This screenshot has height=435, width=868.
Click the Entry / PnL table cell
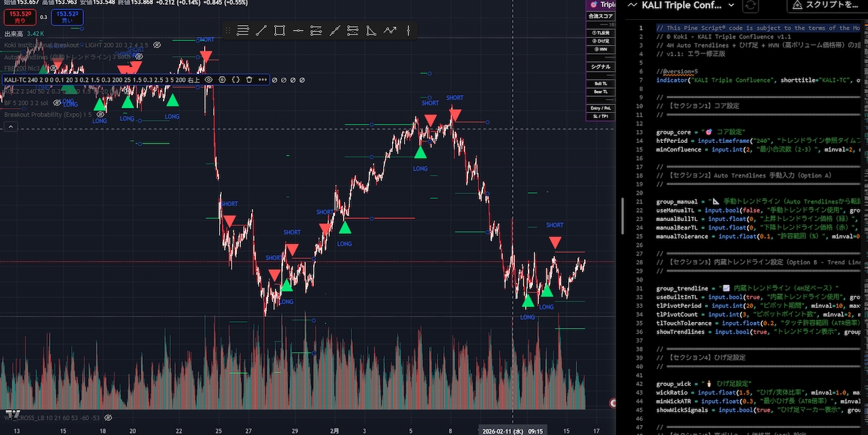coord(600,108)
